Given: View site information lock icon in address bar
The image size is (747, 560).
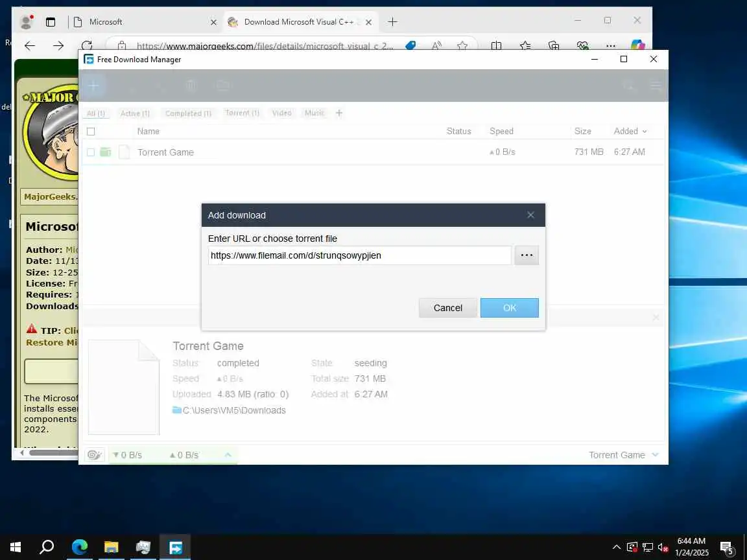Looking at the screenshot, I should point(122,46).
